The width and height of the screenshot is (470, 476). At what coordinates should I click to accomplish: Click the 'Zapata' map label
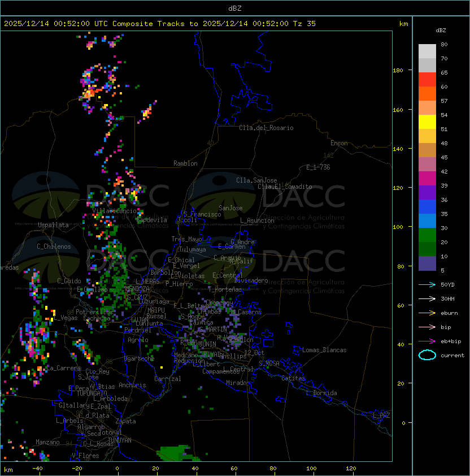click(125, 421)
